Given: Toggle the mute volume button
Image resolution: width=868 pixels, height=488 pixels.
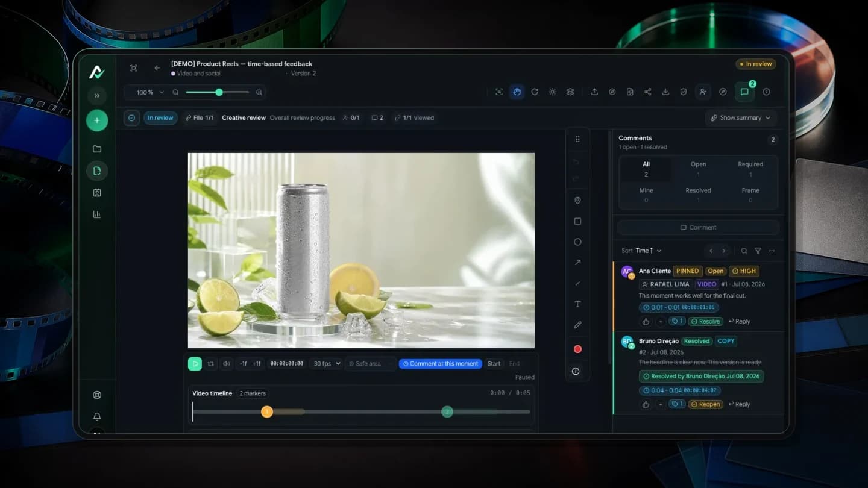Looking at the screenshot, I should (x=227, y=364).
